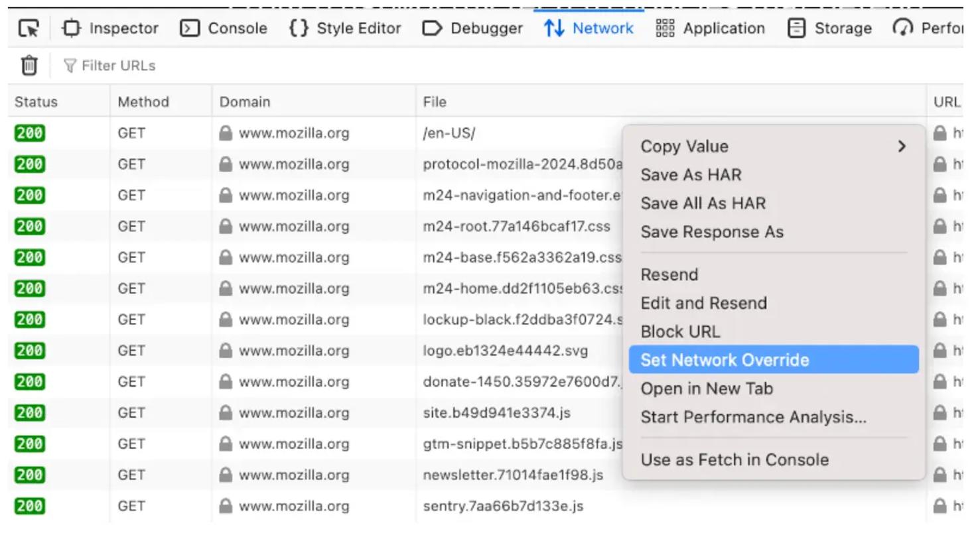Select the Network tab
980x537 pixels.
tap(589, 29)
